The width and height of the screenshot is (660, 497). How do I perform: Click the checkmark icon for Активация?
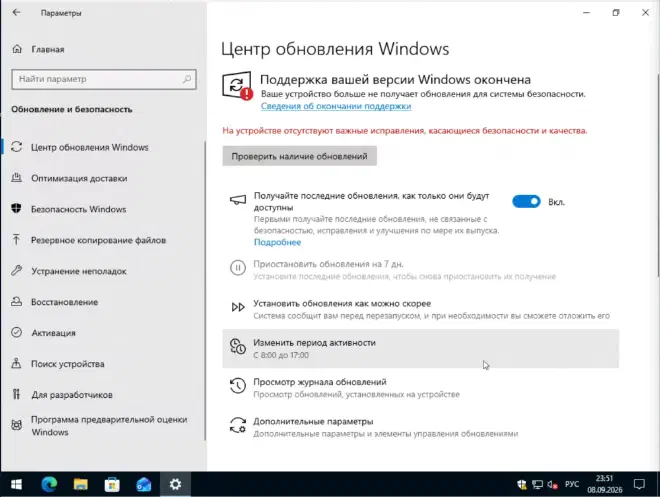tap(16, 332)
